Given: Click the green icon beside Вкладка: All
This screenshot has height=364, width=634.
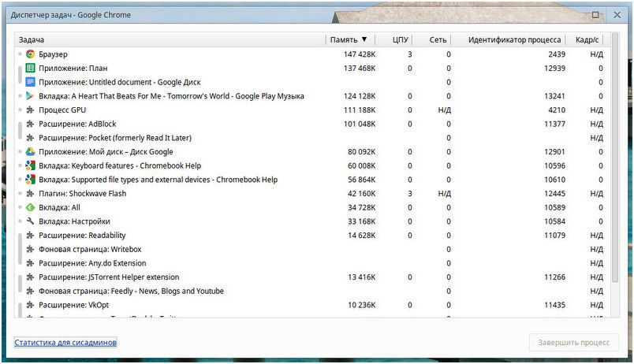Looking at the screenshot, I should click(30, 207).
